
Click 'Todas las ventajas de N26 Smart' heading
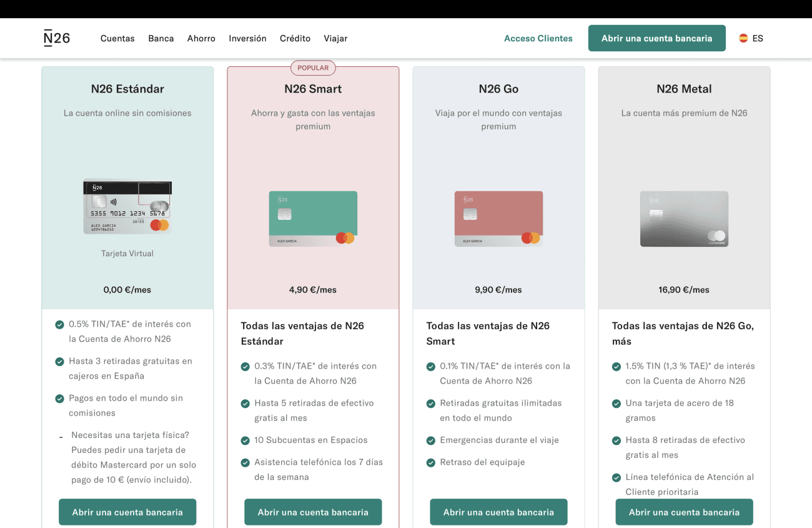pyautogui.click(x=488, y=334)
